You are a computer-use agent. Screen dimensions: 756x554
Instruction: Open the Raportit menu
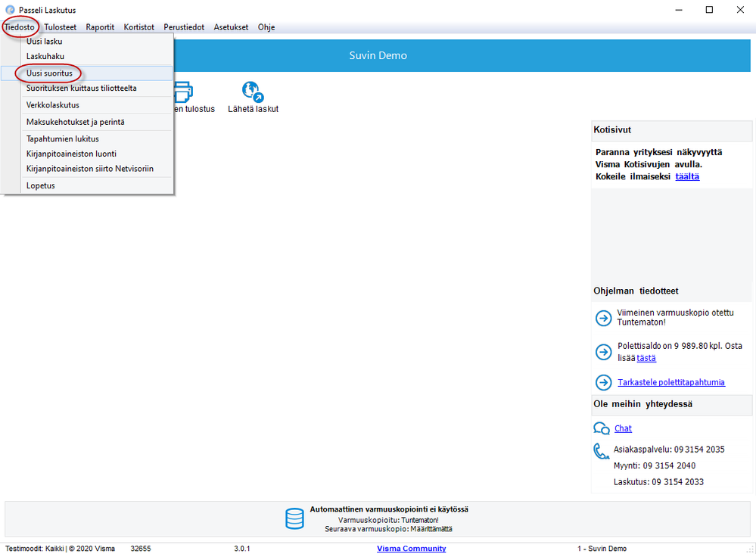(x=100, y=27)
